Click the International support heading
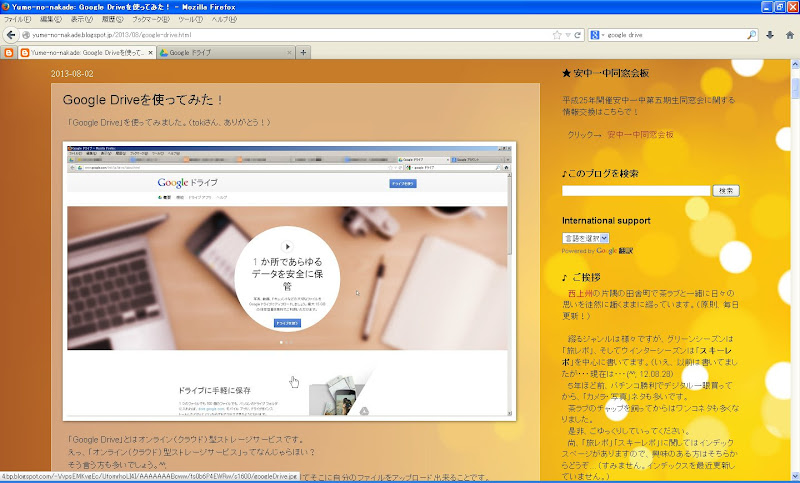 [x=606, y=220]
